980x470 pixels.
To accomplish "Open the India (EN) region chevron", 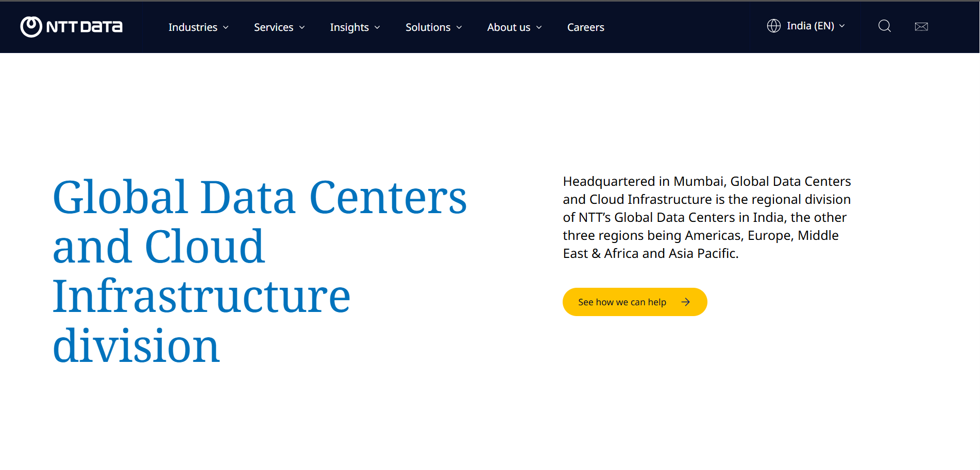I will tap(842, 26).
